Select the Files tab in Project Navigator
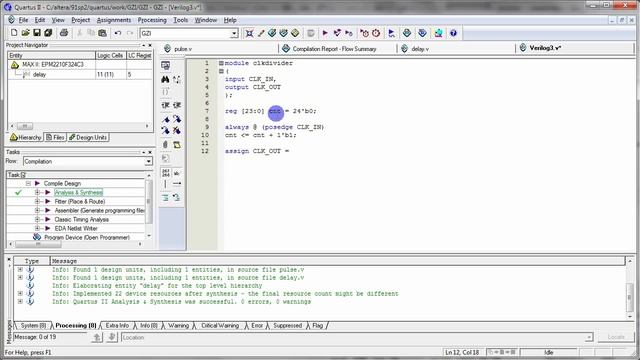Image resolution: width=640 pixels, height=360 pixels. (x=55, y=138)
